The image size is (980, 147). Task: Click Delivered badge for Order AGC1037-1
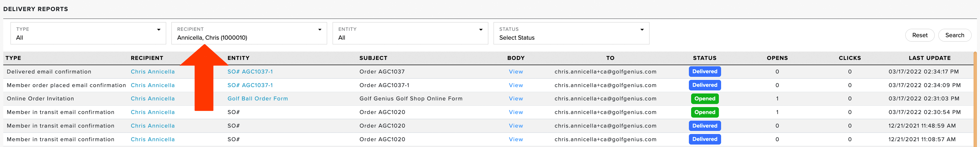click(705, 85)
